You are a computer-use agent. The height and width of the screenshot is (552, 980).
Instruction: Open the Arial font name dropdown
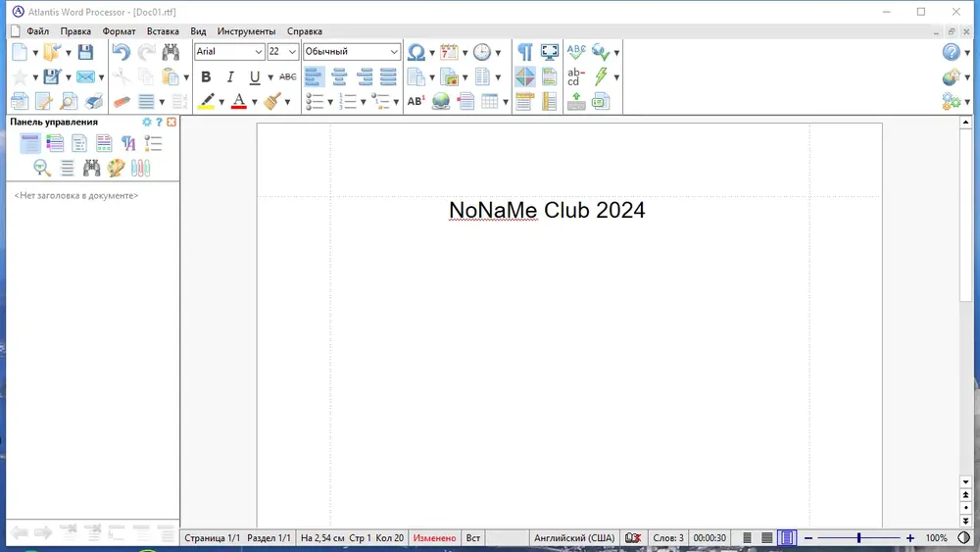tap(258, 52)
